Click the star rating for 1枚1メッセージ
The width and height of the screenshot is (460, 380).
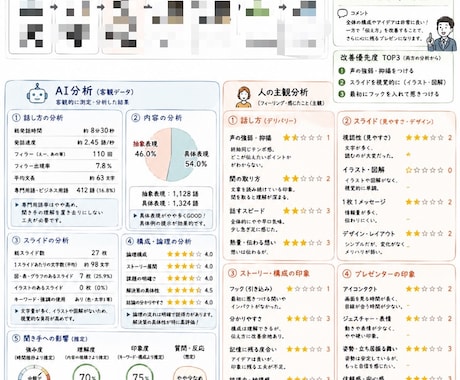click(425, 202)
